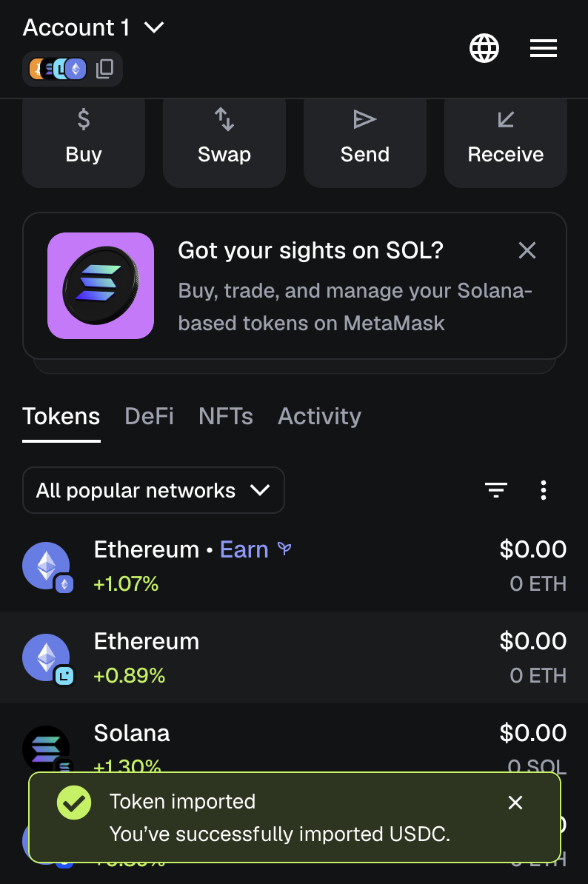588x884 pixels.
Task: Open the global network globe icon
Action: click(484, 49)
